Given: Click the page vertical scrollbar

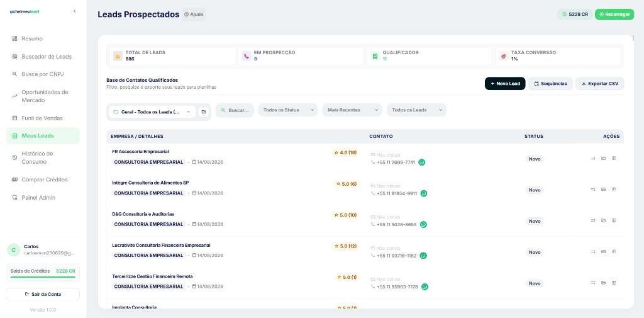Looking at the screenshot, I should click(x=634, y=38).
